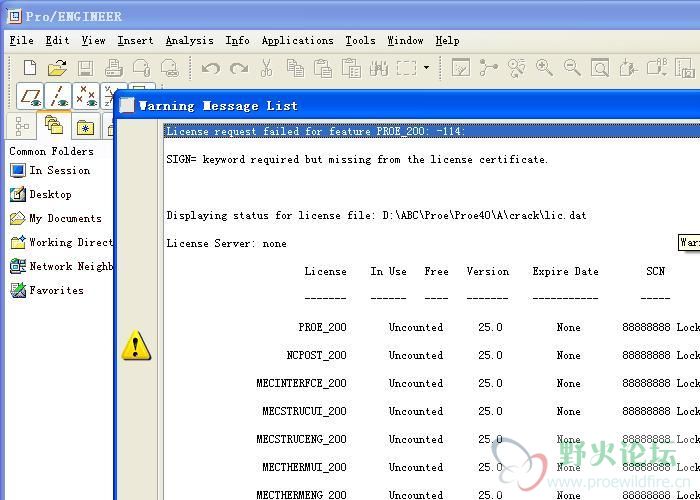This screenshot has width=700, height=500.
Task: Open the View menu
Action: 93,41
